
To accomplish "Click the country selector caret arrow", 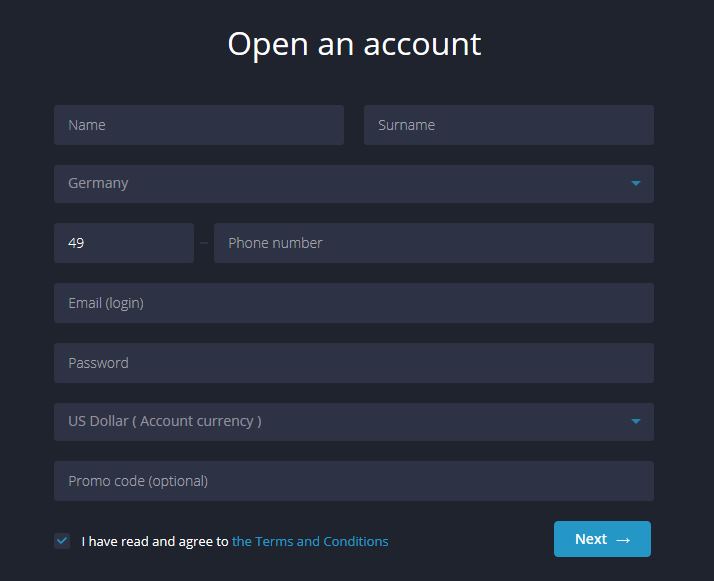I will (636, 183).
